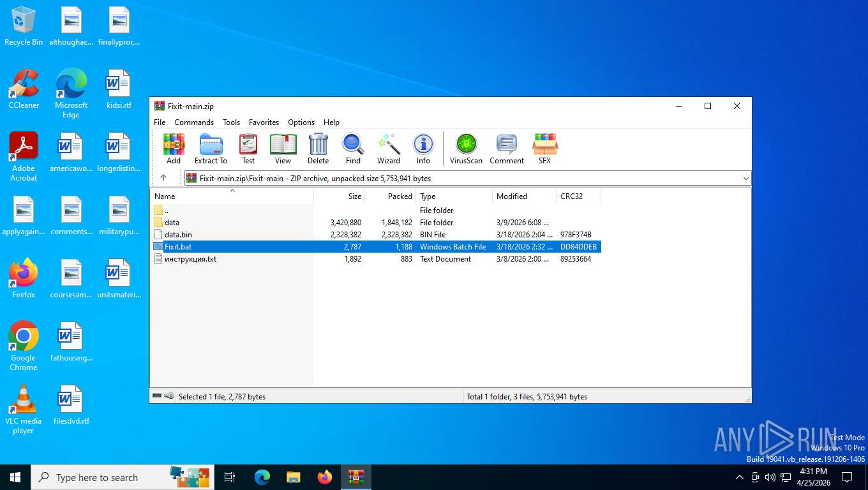The height and width of the screenshot is (490, 868).
Task: Open the Options menu
Action: point(301,122)
